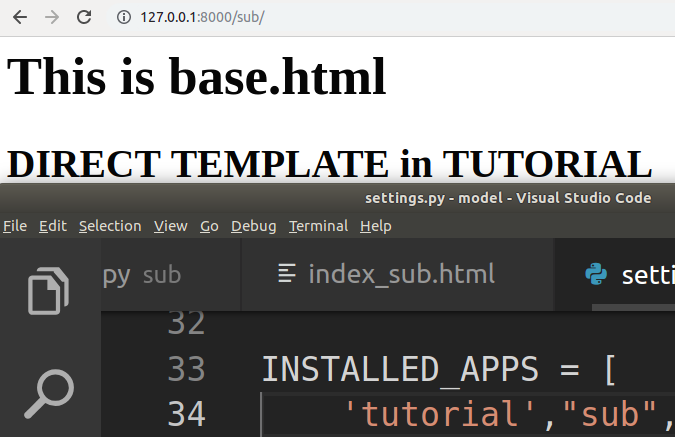Click line number 32 in the editor
The image size is (675, 437).
(x=186, y=322)
